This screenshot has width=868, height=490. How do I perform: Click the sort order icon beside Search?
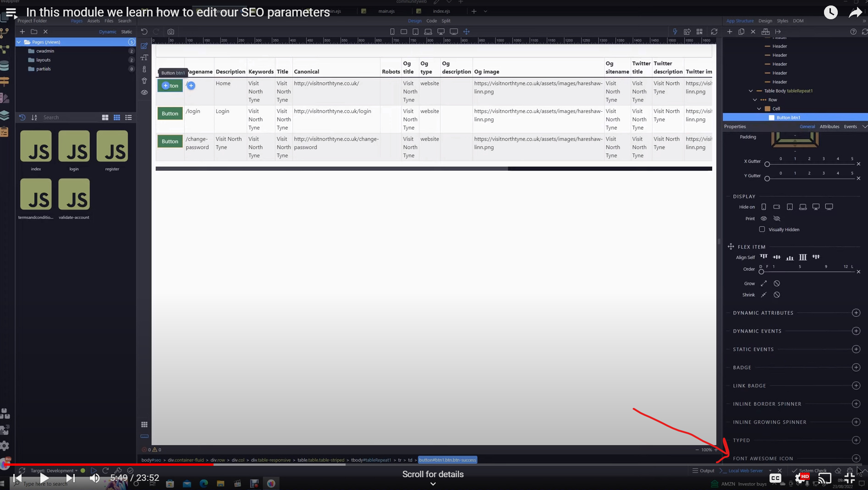coord(34,118)
